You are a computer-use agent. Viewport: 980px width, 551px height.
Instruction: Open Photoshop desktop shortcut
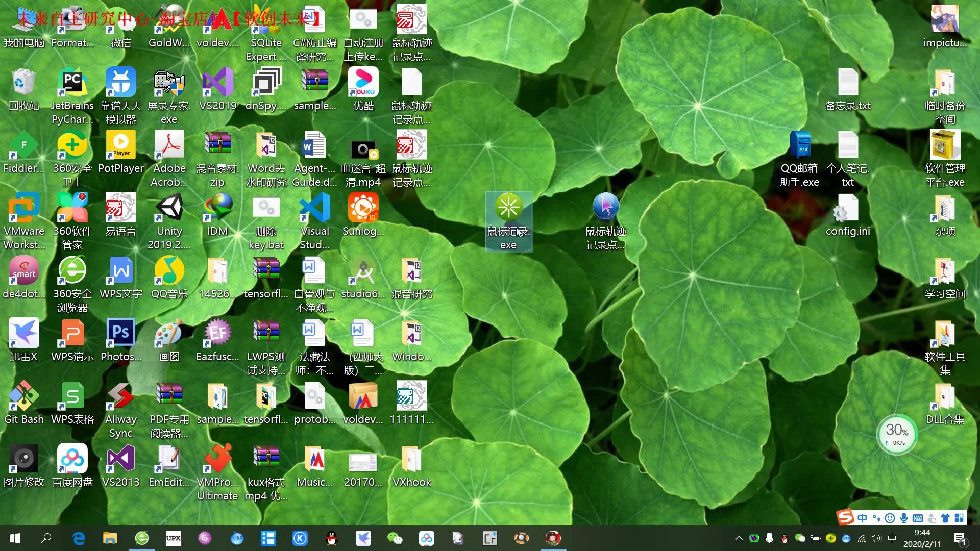tap(120, 340)
